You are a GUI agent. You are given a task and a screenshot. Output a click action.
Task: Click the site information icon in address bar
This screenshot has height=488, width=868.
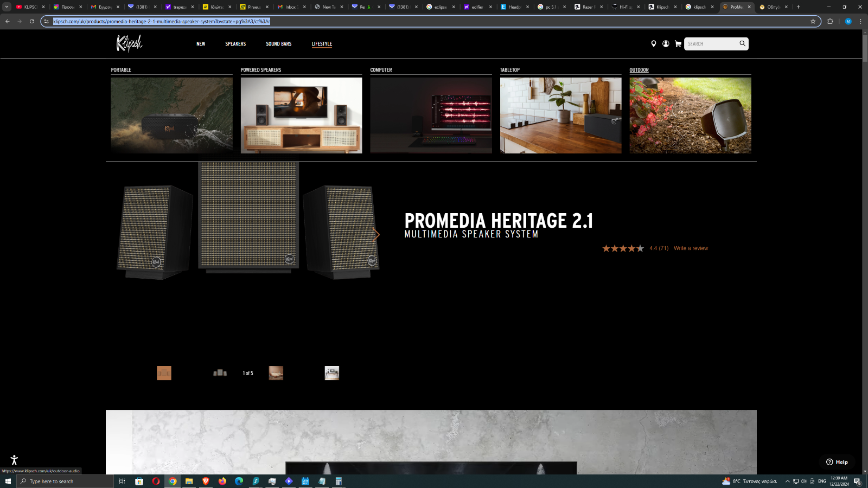point(47,21)
